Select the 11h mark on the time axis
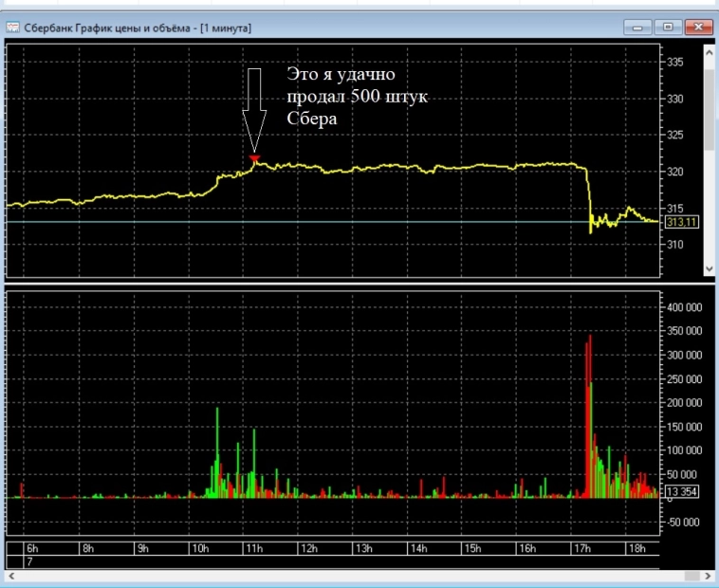Viewport: 719px width, 588px height. pyautogui.click(x=254, y=549)
